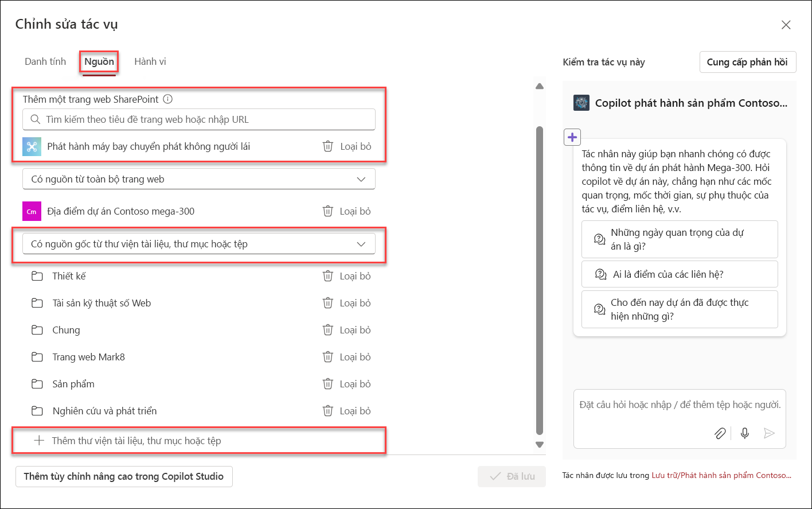Select Nghiên cứu và phát triển name

104,411
